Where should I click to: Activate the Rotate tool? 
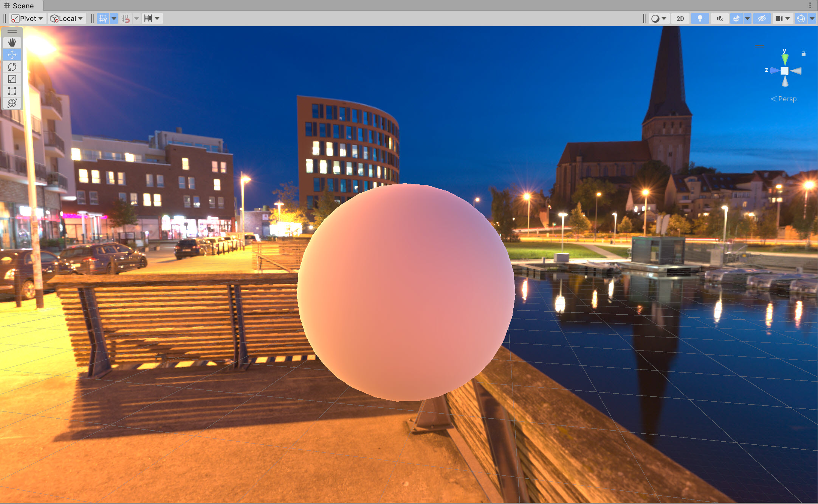12,67
